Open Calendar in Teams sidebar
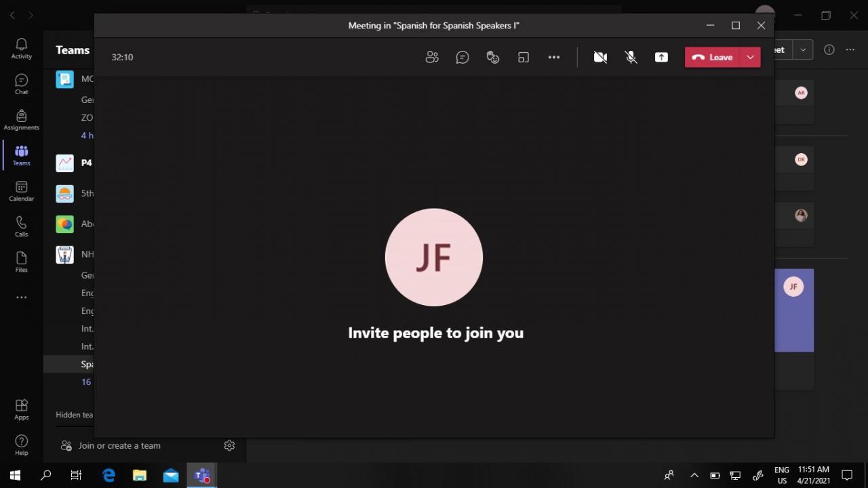Screen dimensions: 868x488 [22, 191]
